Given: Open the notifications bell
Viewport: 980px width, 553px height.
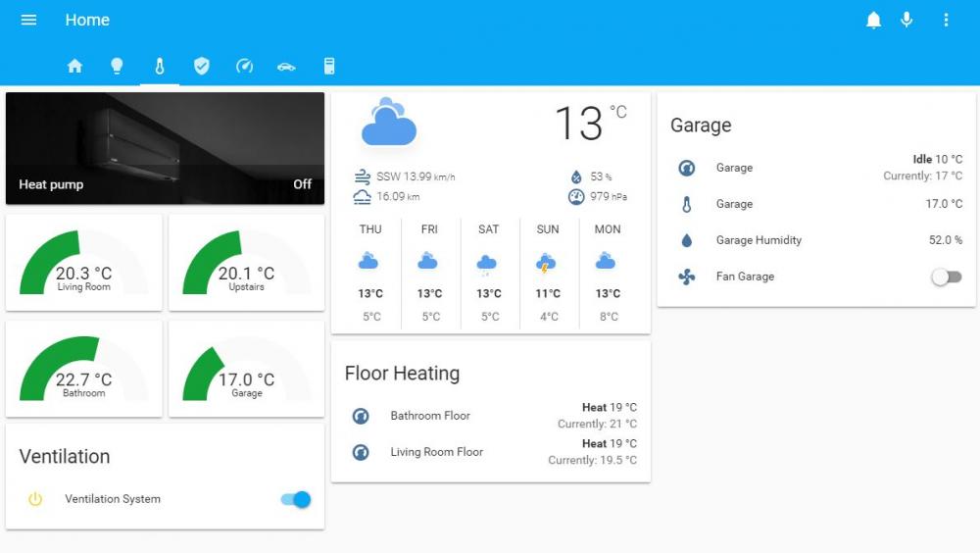Looking at the screenshot, I should tap(873, 20).
